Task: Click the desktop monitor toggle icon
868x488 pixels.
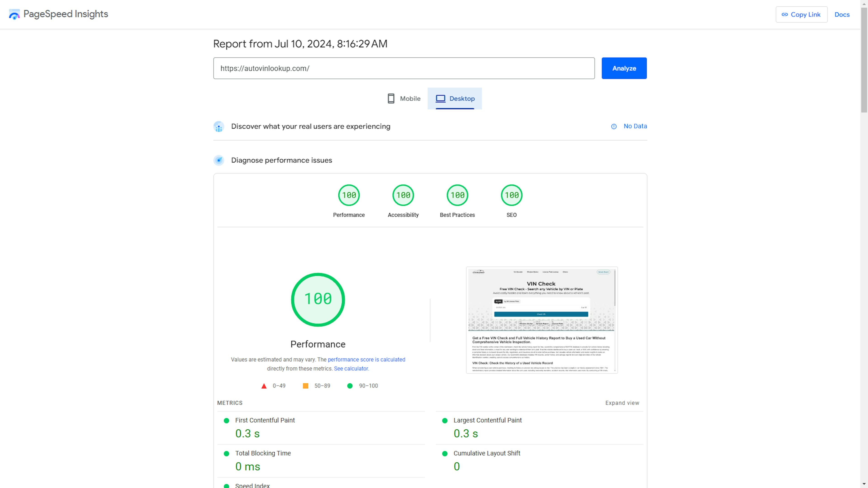Action: [440, 98]
